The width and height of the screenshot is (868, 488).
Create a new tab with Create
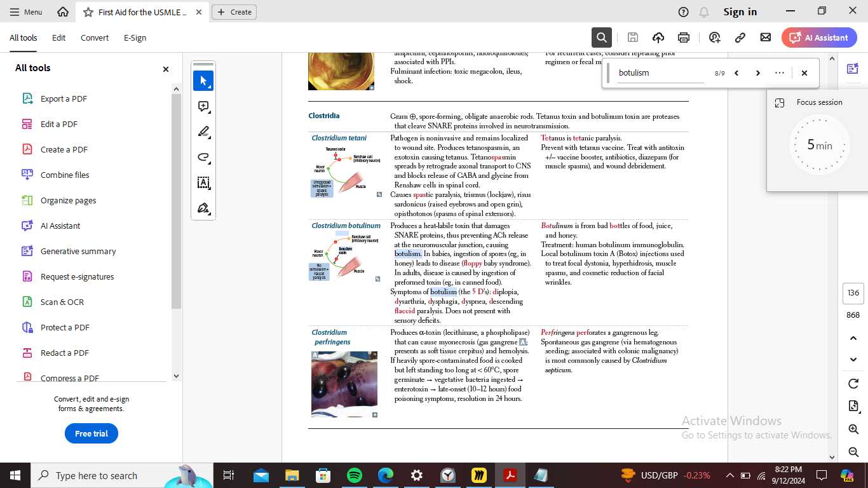pos(234,12)
